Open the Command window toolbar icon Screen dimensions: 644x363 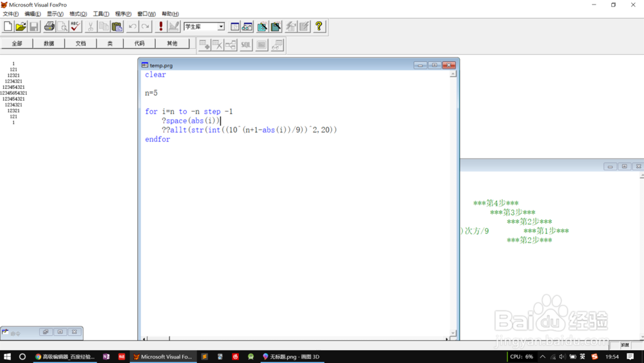click(x=234, y=26)
